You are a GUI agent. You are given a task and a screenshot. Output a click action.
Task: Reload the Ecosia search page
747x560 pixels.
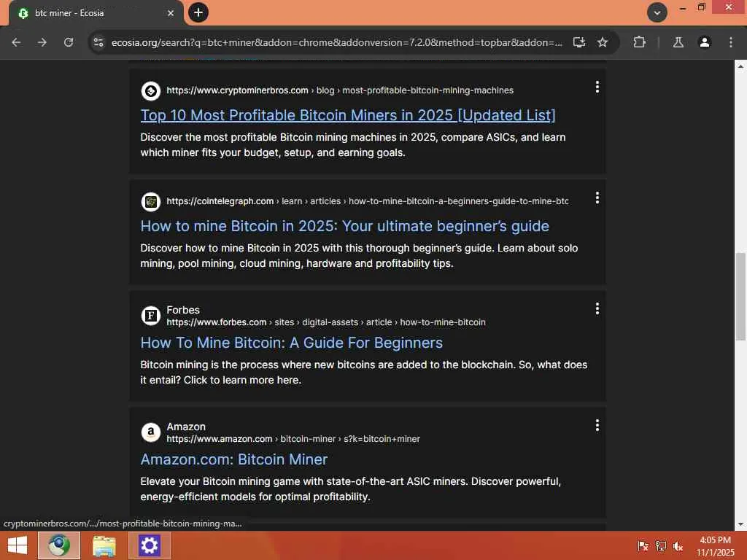69,42
